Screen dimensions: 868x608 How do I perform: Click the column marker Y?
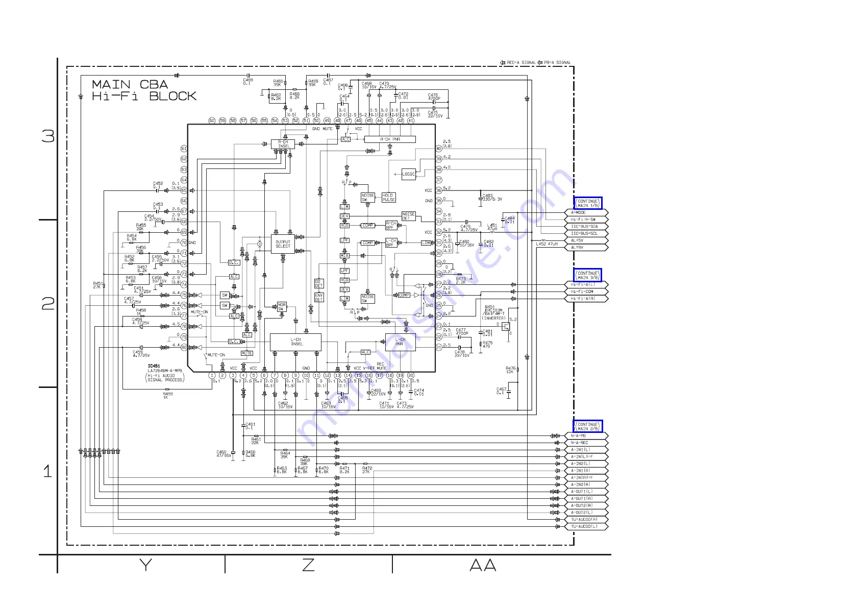(x=145, y=565)
